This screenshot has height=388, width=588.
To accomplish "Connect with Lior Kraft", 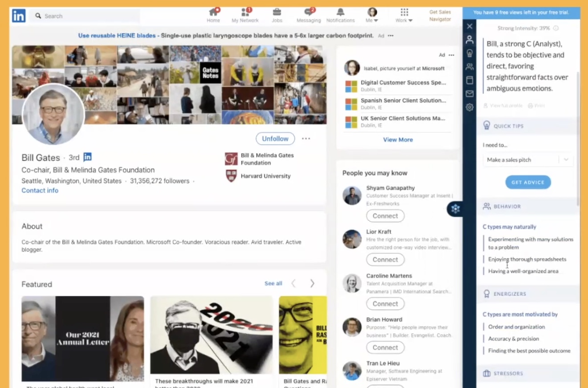I will pyautogui.click(x=385, y=260).
